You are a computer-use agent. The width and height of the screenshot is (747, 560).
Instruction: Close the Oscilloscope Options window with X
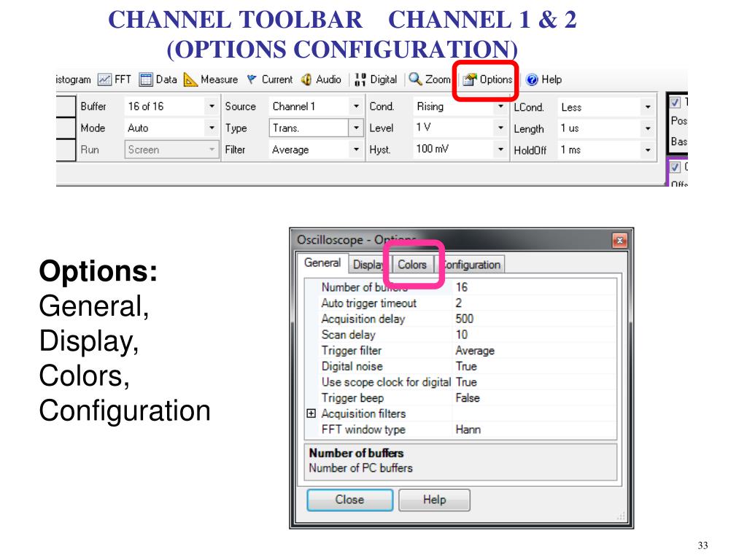coord(620,241)
